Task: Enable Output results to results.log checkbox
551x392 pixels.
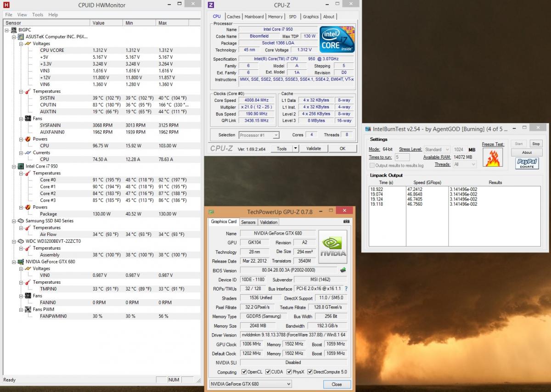Action: click(372, 165)
